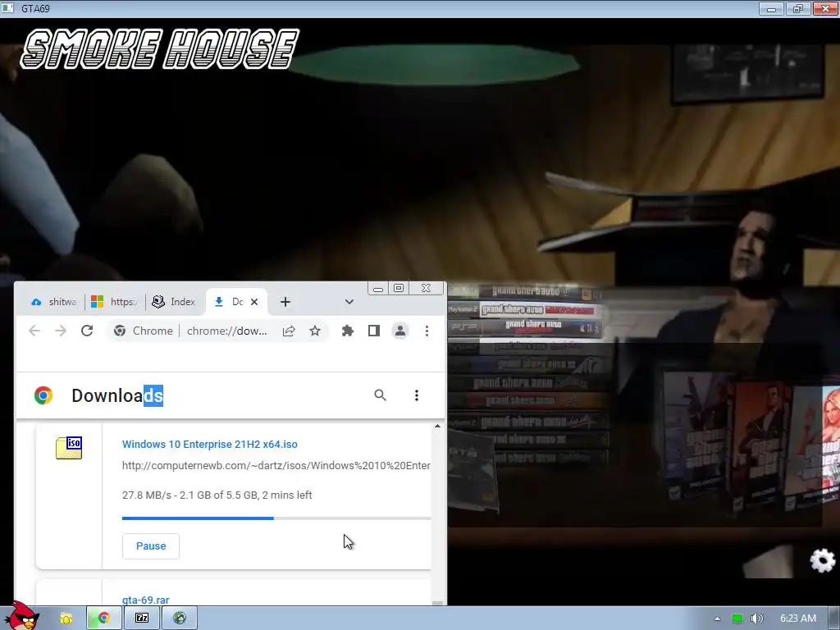Open Chrome's three-dot main menu
The image size is (840, 630).
point(427,331)
